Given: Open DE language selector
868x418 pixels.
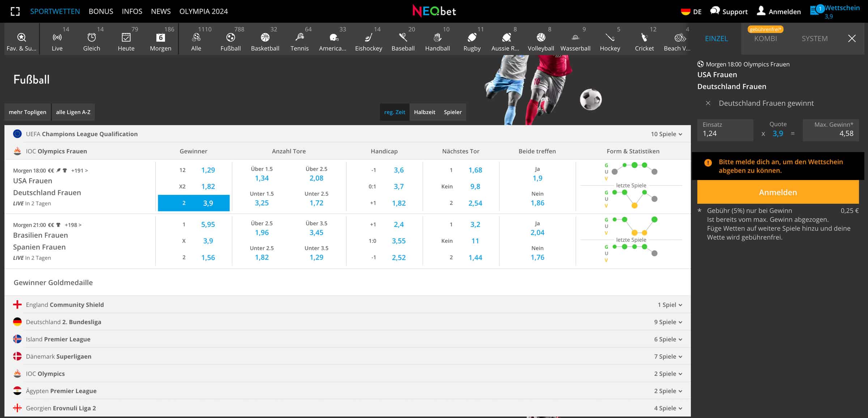Looking at the screenshot, I should 691,12.
